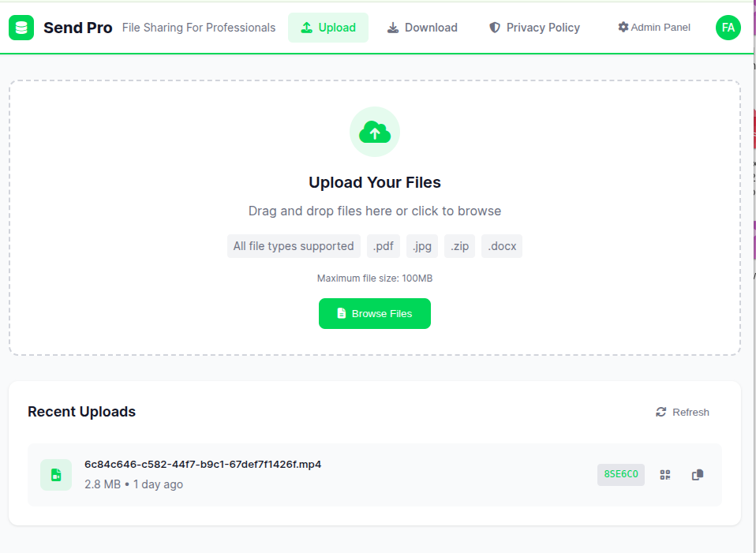Copy the download link for the mp4 file
The width and height of the screenshot is (756, 553).
[697, 474]
